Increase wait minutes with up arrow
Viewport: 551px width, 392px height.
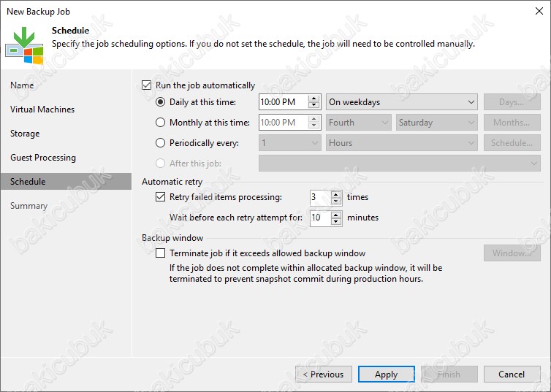pos(336,215)
